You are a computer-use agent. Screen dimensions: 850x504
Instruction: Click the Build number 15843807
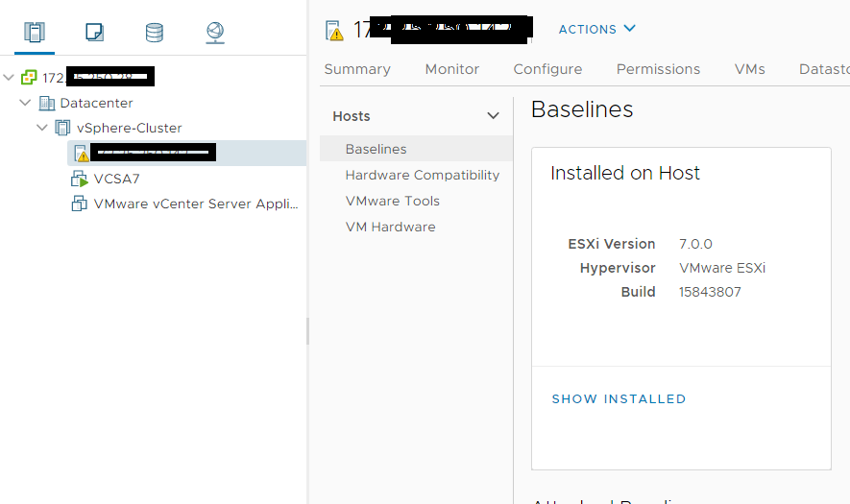(x=710, y=292)
